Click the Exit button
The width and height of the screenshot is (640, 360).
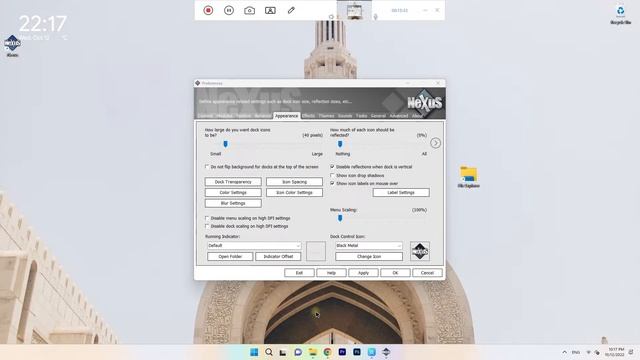pyautogui.click(x=299, y=273)
